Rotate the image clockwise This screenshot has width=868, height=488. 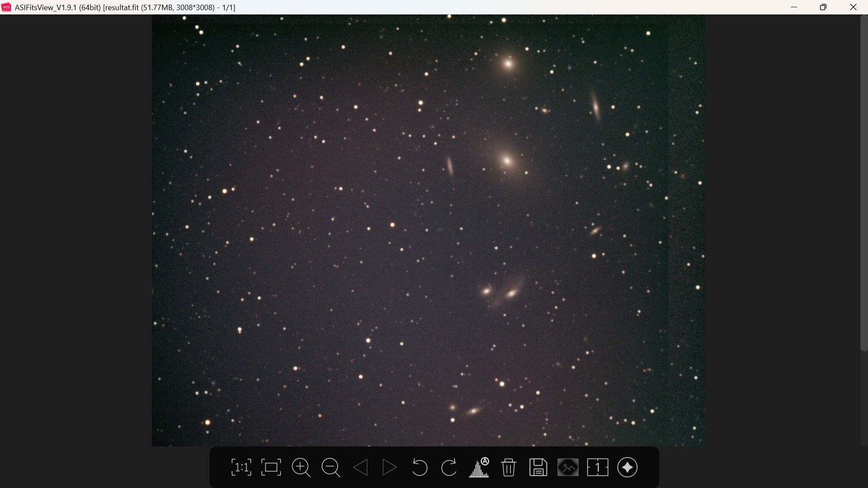click(x=449, y=467)
